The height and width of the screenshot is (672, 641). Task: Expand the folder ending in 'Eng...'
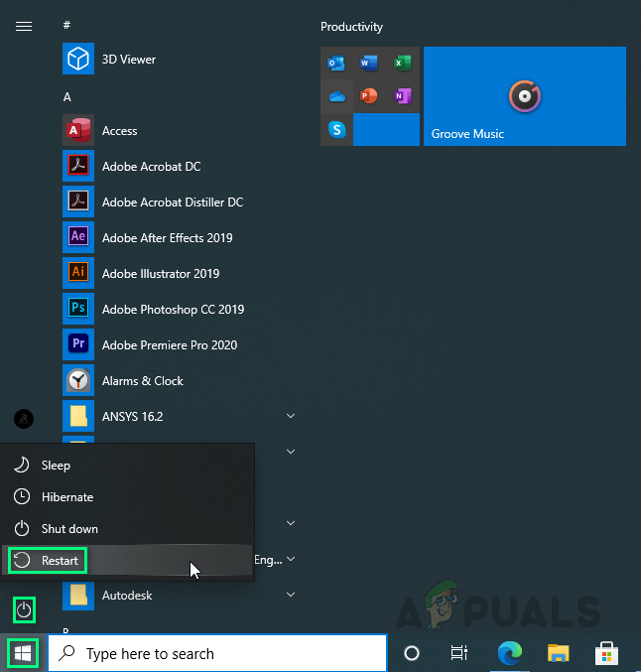pos(291,559)
